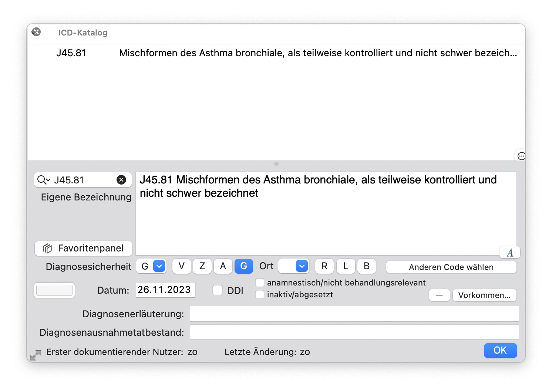Image resolution: width=552 pixels, height=392 pixels.
Task: Click the minus button beside Vorkommen
Action: tap(440, 295)
